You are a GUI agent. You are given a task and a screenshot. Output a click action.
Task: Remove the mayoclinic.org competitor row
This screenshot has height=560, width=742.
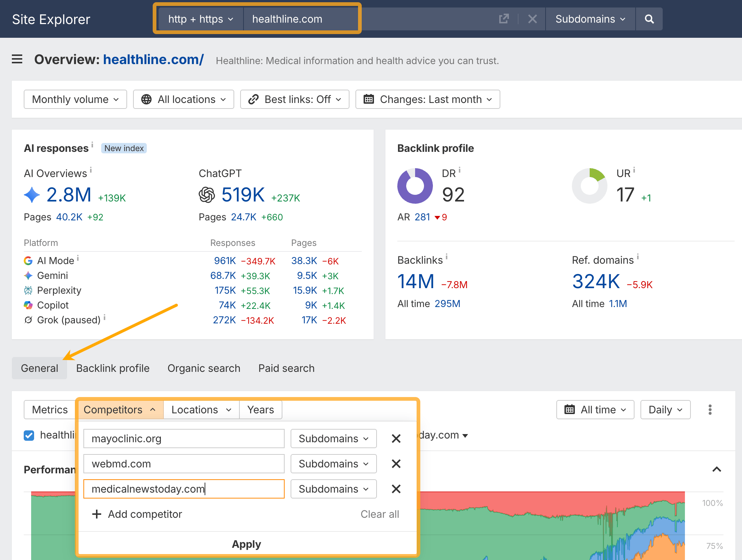coord(396,439)
